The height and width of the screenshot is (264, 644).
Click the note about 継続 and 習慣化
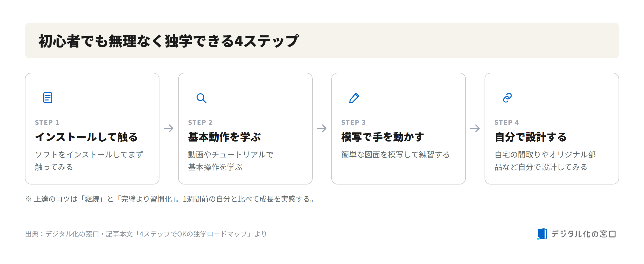[x=170, y=199]
